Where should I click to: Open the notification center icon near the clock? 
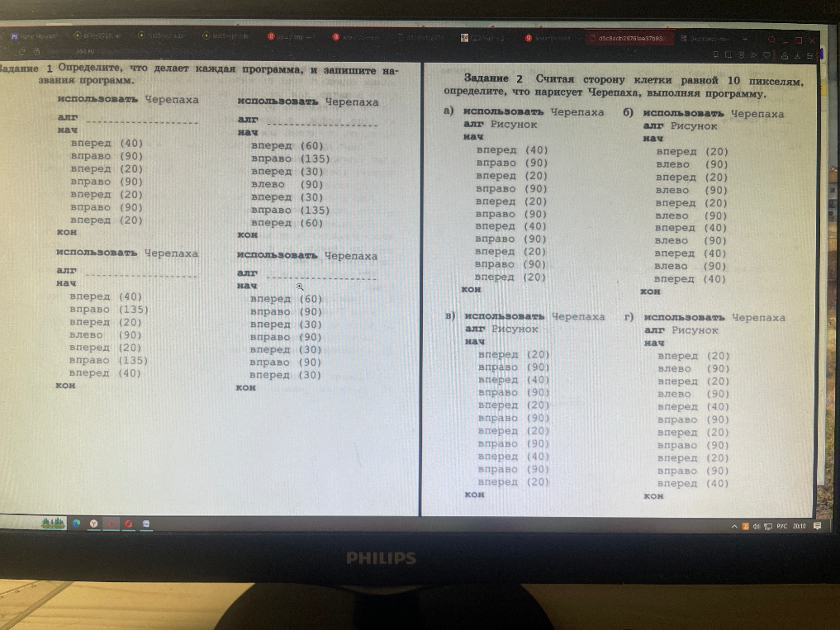[817, 526]
